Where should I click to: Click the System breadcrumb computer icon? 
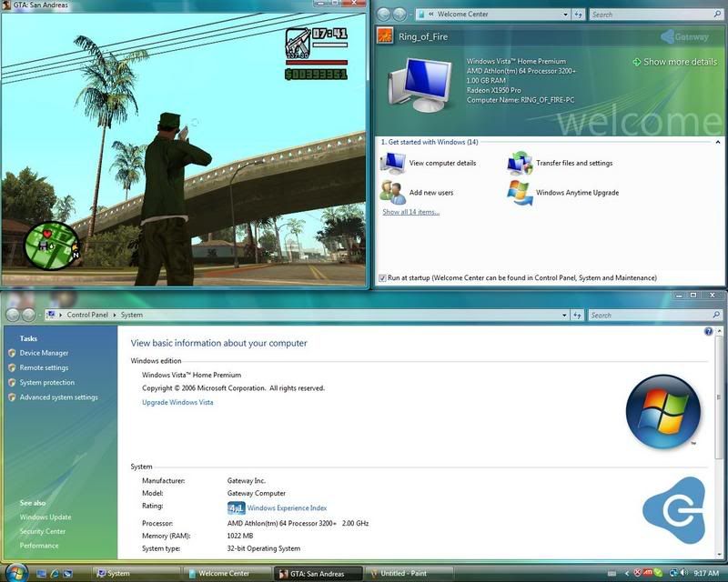(x=51, y=315)
